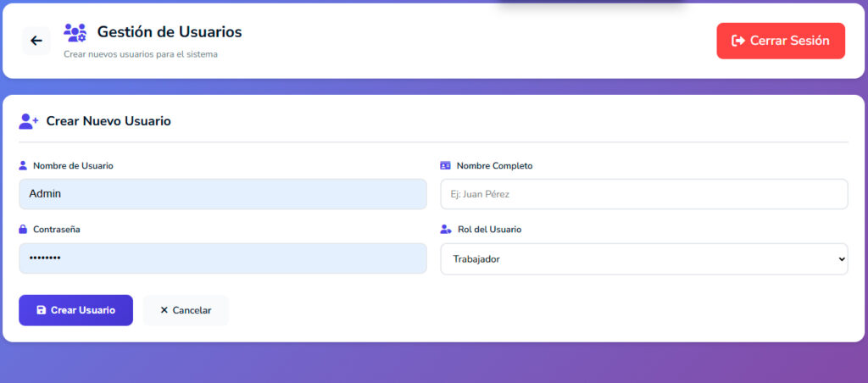Open the Rol del Usuario dropdown

coord(643,259)
